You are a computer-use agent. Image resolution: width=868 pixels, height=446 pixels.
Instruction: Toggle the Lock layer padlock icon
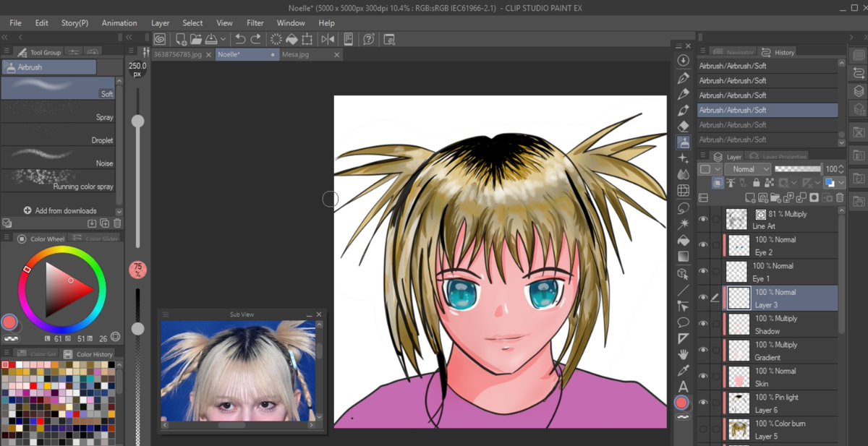coord(755,183)
